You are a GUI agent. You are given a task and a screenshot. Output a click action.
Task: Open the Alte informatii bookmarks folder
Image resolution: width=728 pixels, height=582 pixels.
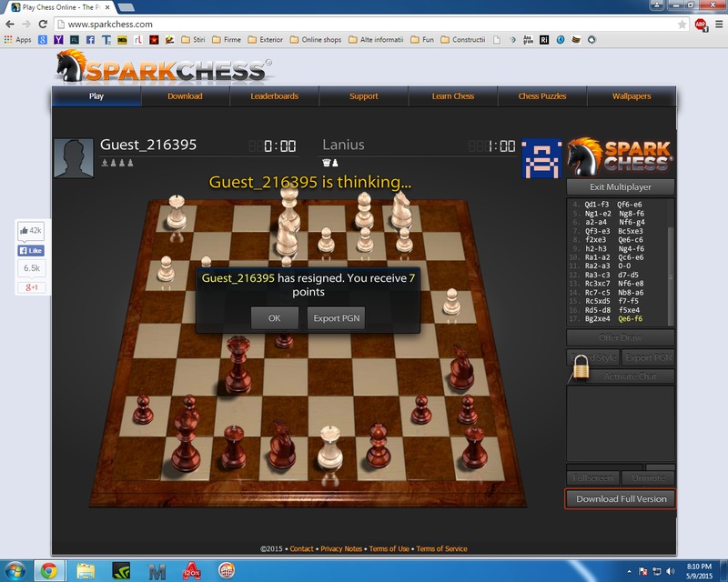tap(376, 40)
